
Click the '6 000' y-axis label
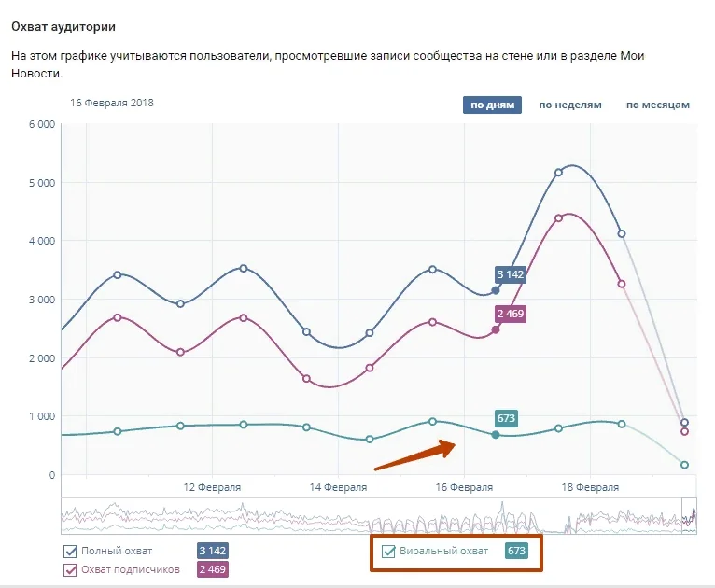[42, 124]
